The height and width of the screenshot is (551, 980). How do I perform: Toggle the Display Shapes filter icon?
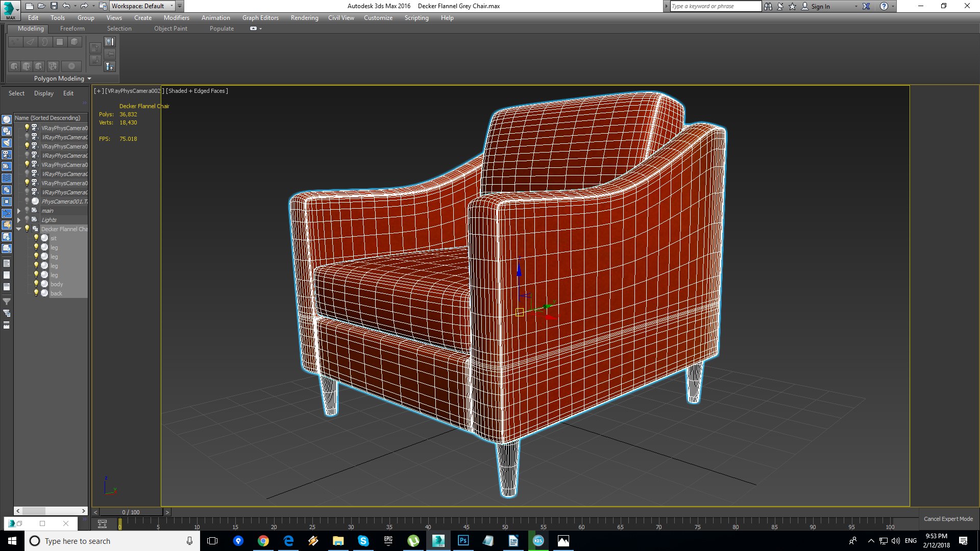click(x=7, y=131)
